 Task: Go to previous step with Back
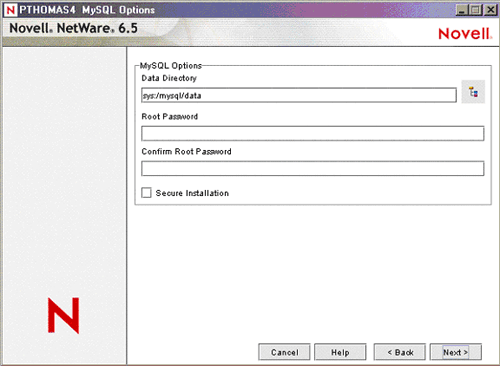click(x=400, y=352)
